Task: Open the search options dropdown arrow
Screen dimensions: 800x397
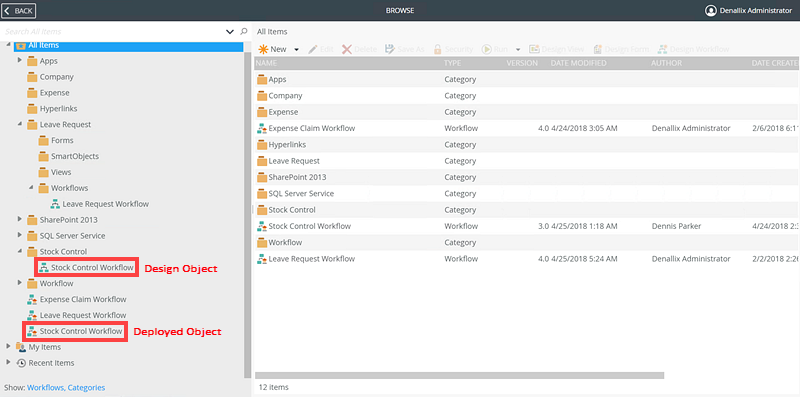Action: (230, 32)
